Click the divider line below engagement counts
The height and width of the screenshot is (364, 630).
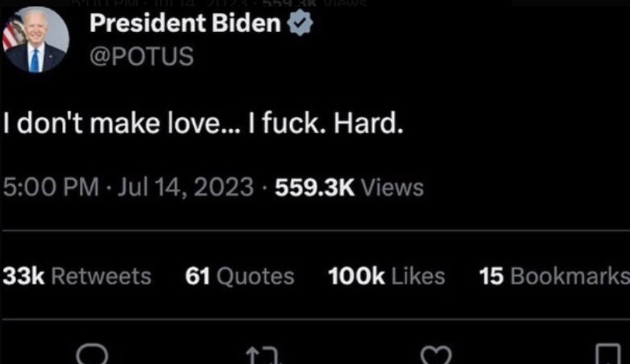pos(316,319)
